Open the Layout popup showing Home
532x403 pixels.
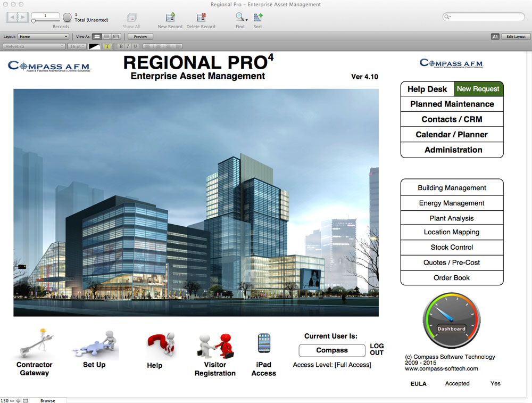(x=44, y=37)
